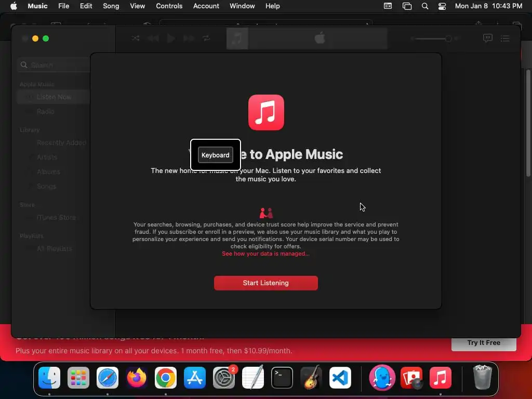Click the now playing album art placeholder

(237, 38)
